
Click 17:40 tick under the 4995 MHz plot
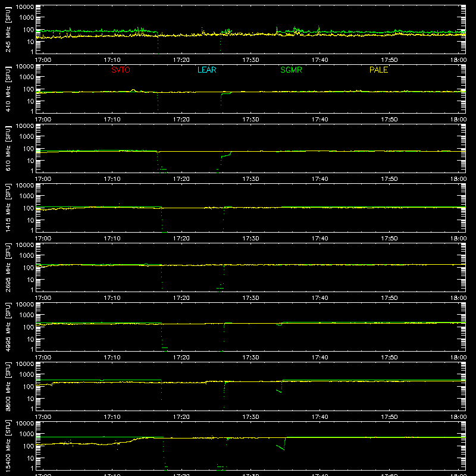click(x=320, y=358)
